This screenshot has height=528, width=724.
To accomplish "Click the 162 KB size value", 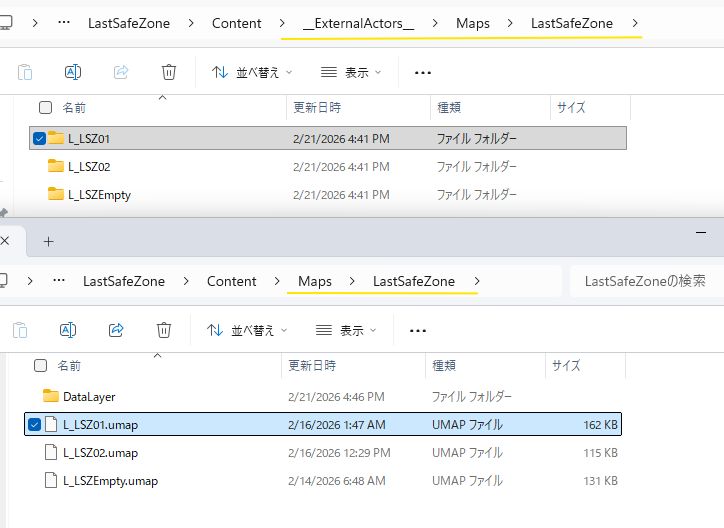I will (x=600, y=425).
